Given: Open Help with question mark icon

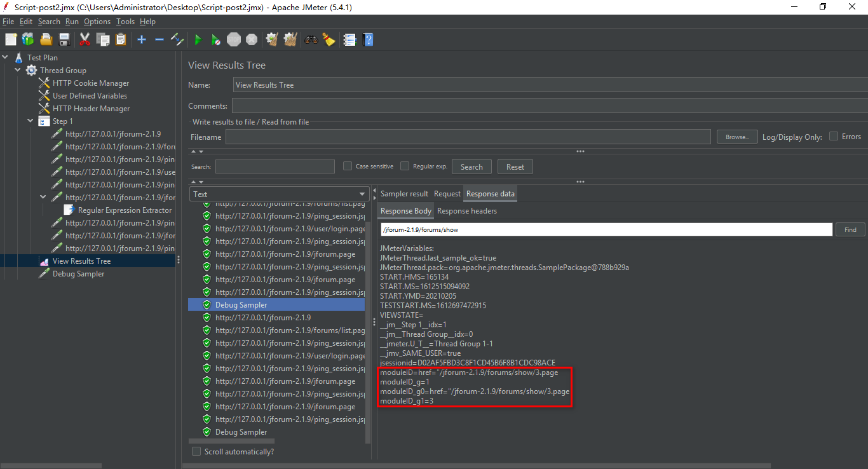Looking at the screenshot, I should click(x=367, y=39).
